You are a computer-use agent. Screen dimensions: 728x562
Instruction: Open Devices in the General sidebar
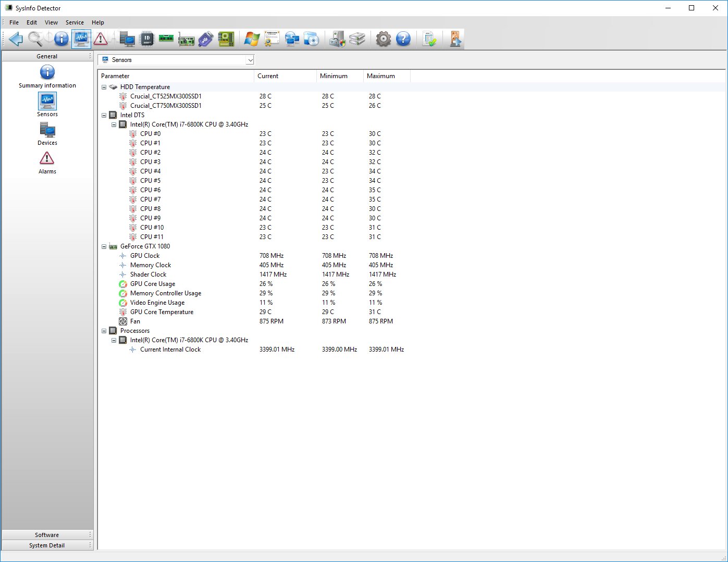point(47,134)
